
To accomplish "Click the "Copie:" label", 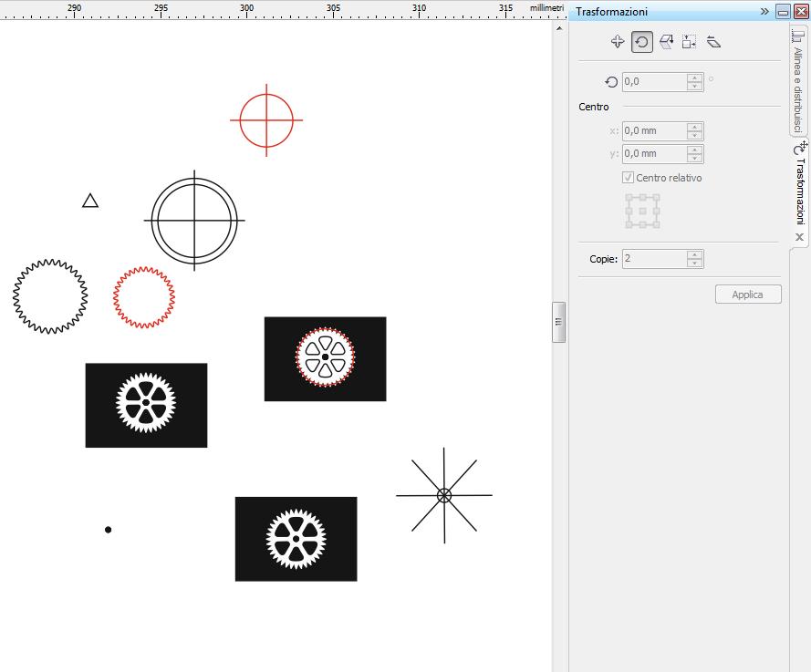I will tap(604, 259).
